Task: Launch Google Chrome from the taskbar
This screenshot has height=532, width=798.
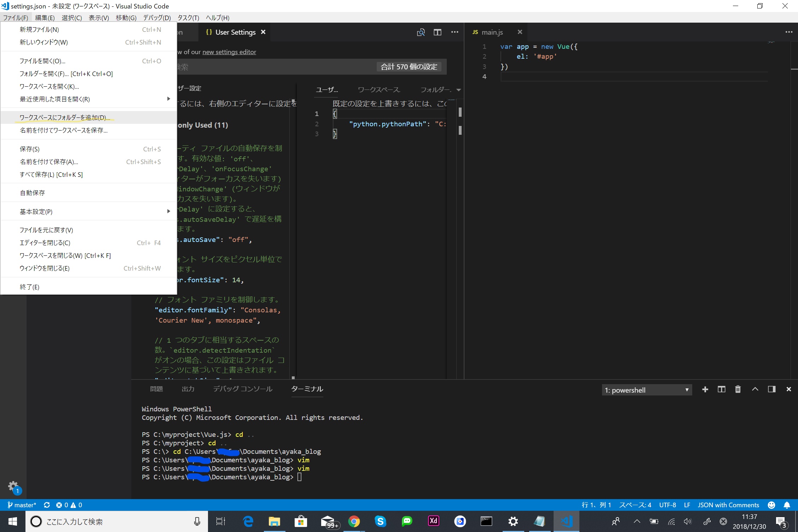Action: pos(354,521)
